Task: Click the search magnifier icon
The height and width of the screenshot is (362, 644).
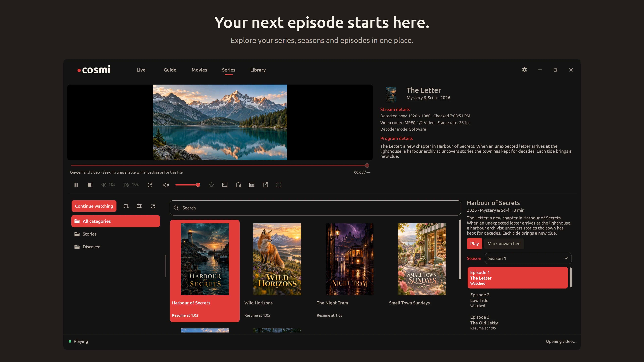Action: 176,208
